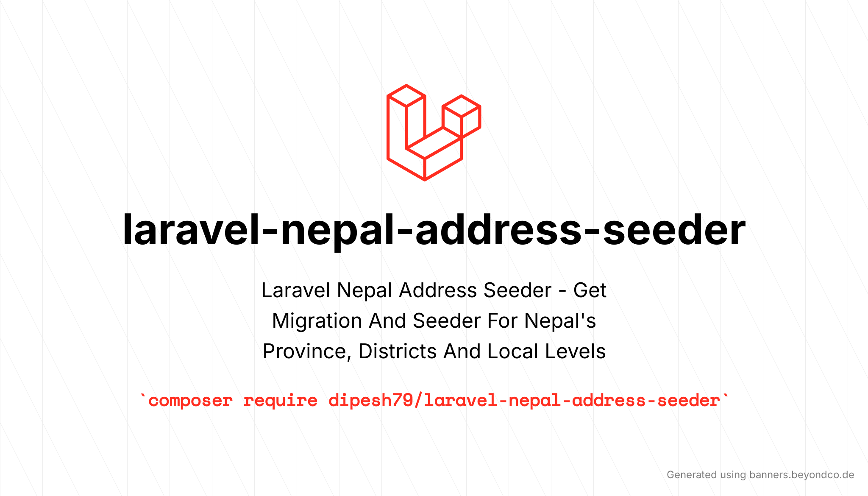Click the Laravel geometric cube icon

click(x=434, y=132)
